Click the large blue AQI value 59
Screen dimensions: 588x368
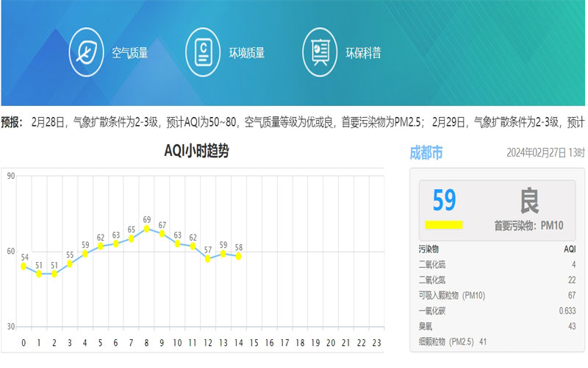tap(444, 200)
